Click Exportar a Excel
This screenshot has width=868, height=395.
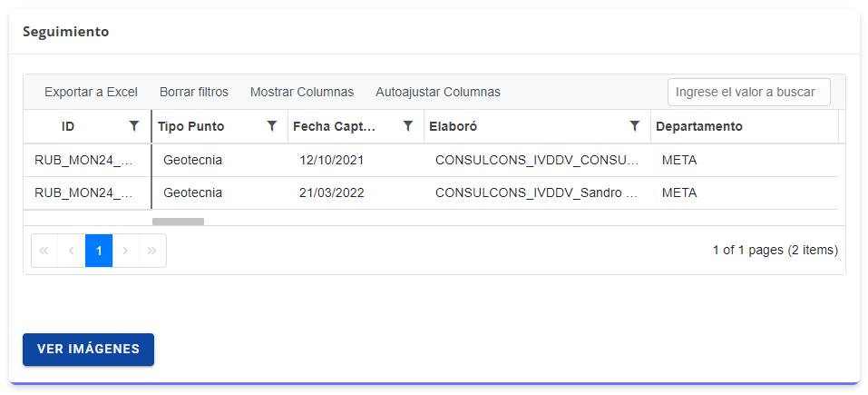point(91,92)
